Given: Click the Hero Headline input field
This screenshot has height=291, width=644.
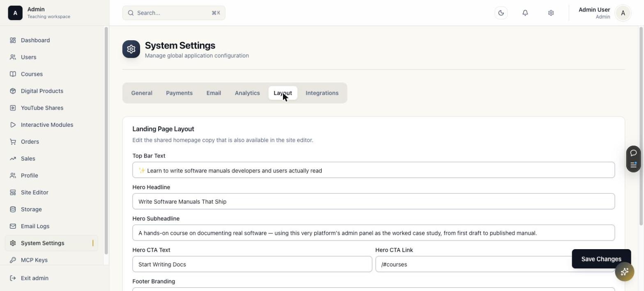Looking at the screenshot, I should click(x=373, y=202).
